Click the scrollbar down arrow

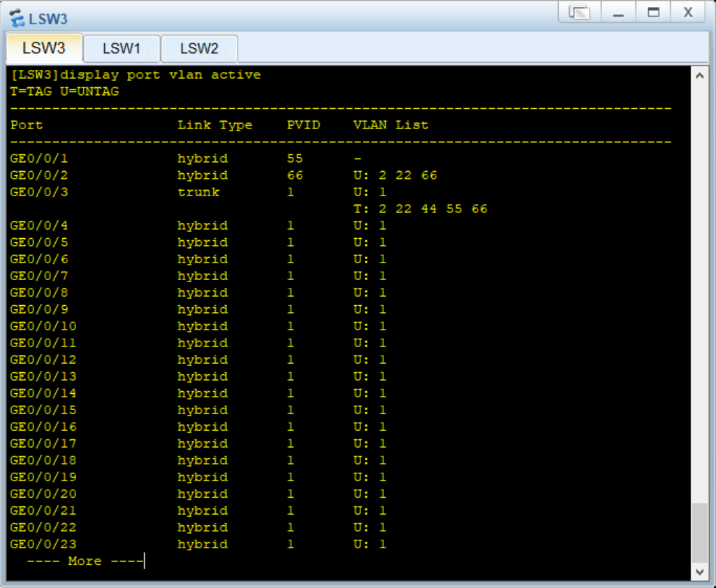(699, 571)
